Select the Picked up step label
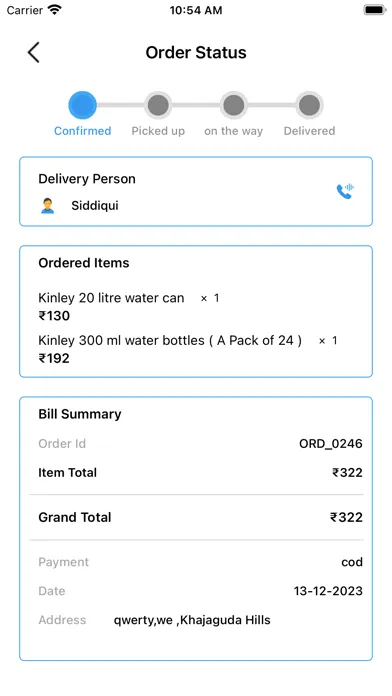Viewport: 392px width, 696px height. coord(158,131)
